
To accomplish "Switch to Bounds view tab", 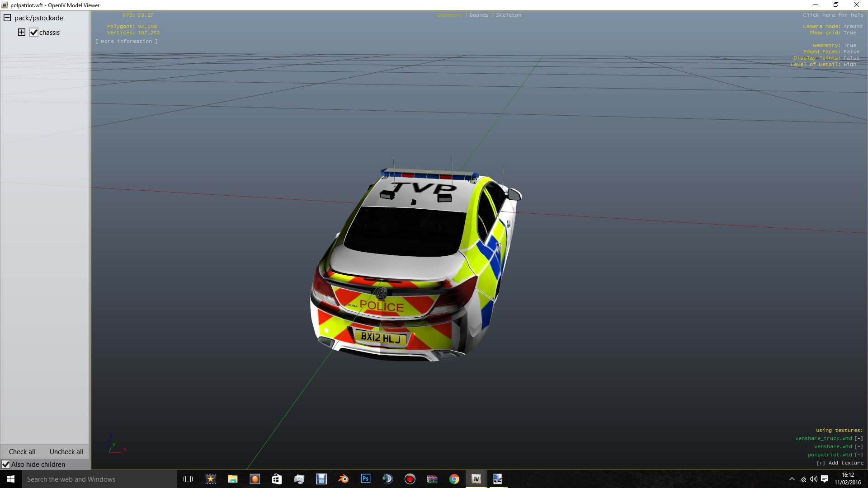I will point(479,15).
